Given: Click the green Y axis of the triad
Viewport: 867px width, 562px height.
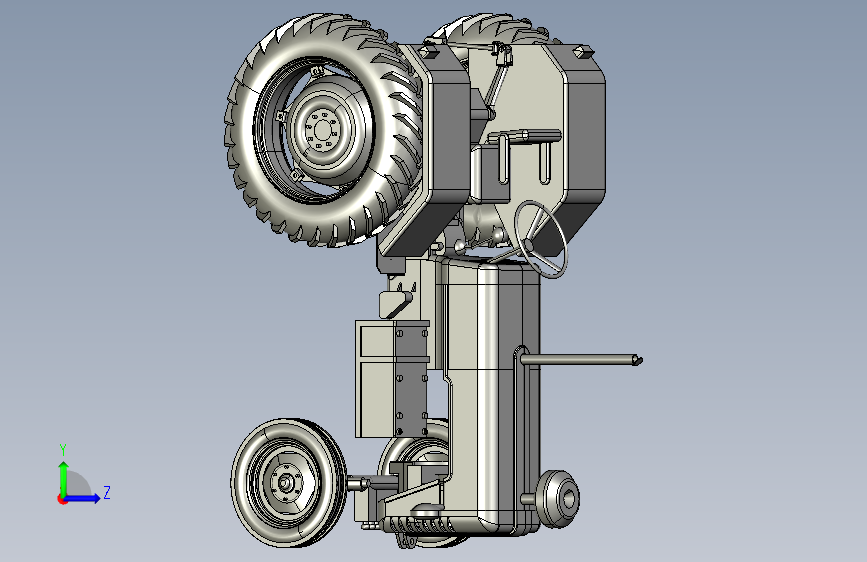Looking at the screenshot, I should [64, 478].
